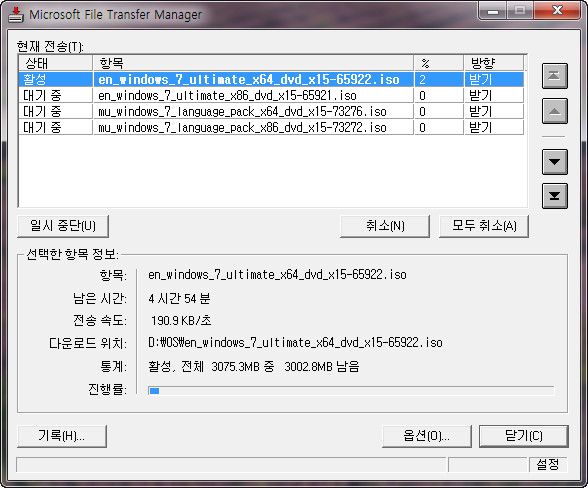Click the download progress bar
This screenshot has height=488, width=588.
point(351,391)
